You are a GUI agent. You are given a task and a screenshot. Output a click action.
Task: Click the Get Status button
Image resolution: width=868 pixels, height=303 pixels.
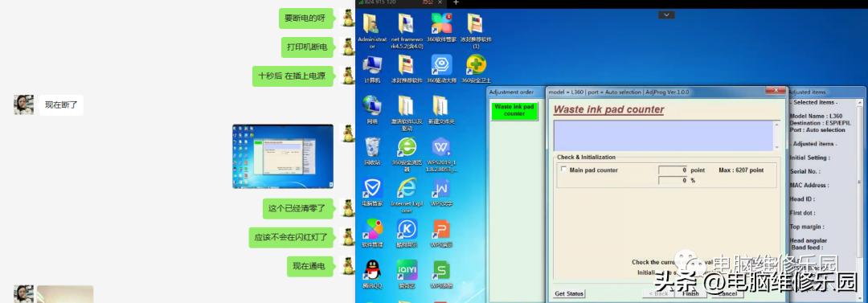(569, 293)
